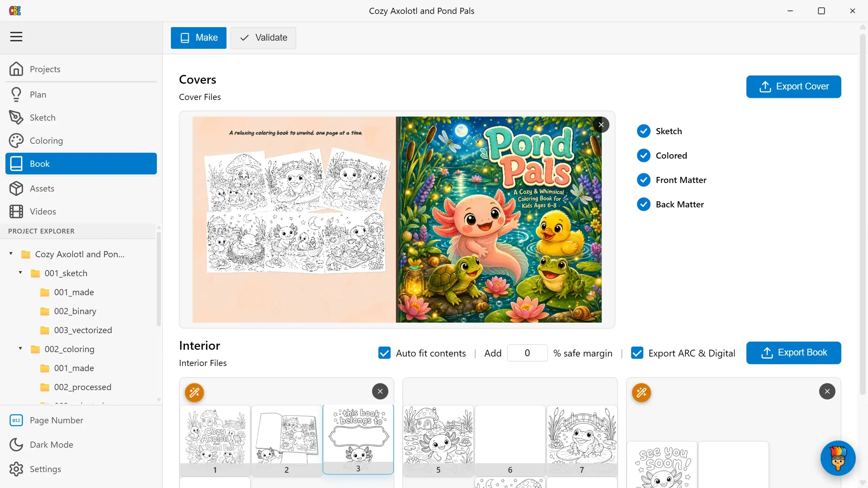
Task: Collapse the Cozy Axolotl project root folder
Action: pos(11,254)
